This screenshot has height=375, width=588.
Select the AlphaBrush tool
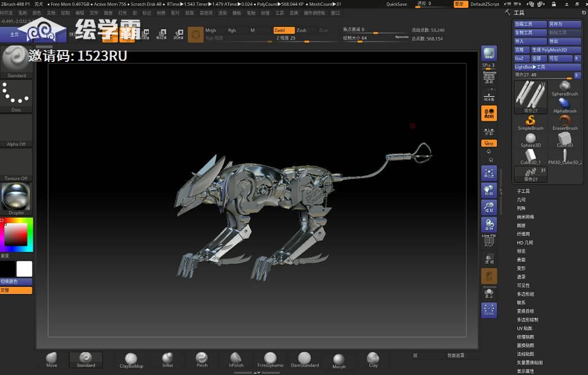pos(564,106)
